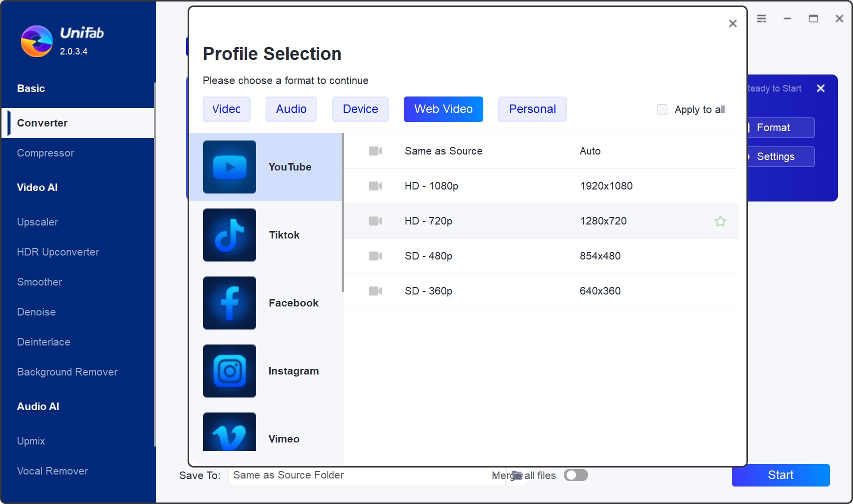This screenshot has width=853, height=504.
Task: Click the Format button
Action: coord(781,127)
